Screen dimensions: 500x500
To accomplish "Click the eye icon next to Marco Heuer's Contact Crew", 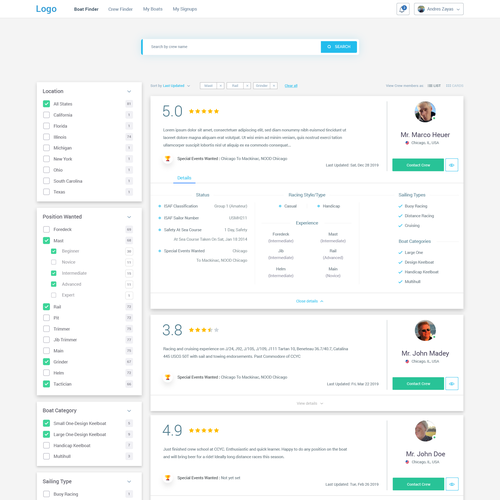I will pyautogui.click(x=452, y=165).
